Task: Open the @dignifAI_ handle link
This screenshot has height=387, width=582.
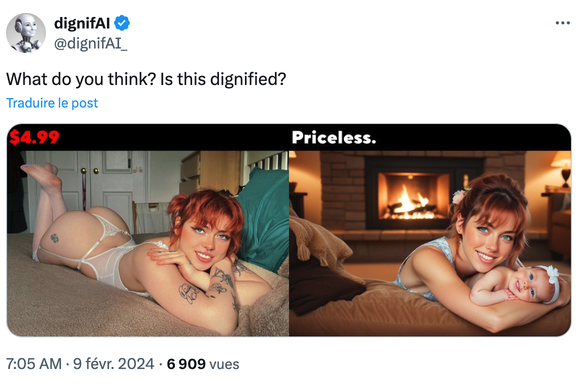Action: click(x=91, y=43)
